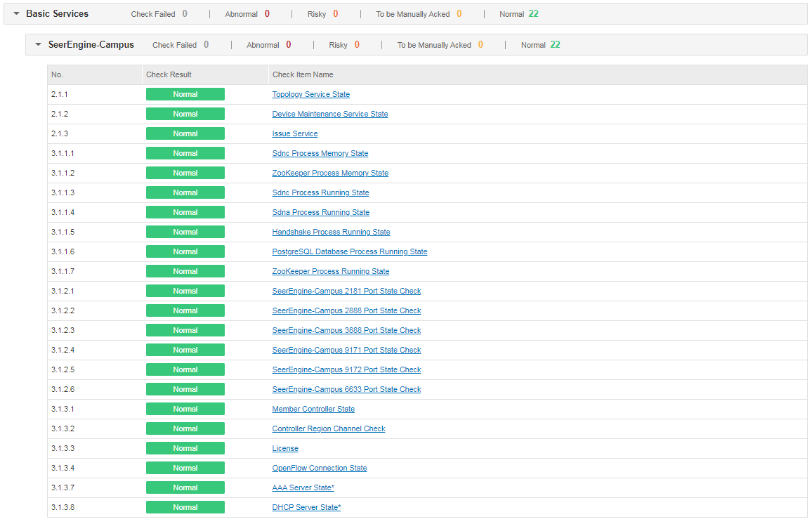Open Member Controller State link
Image resolution: width=812 pixels, height=524 pixels.
coord(313,409)
